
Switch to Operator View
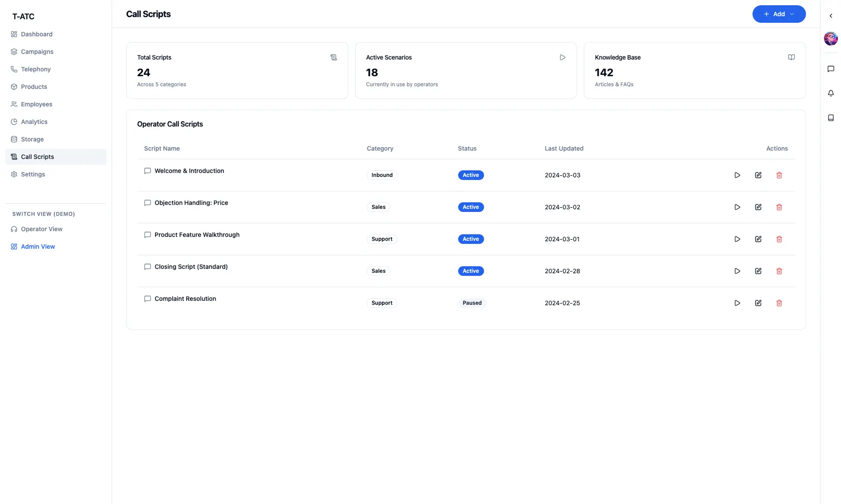coord(42,229)
